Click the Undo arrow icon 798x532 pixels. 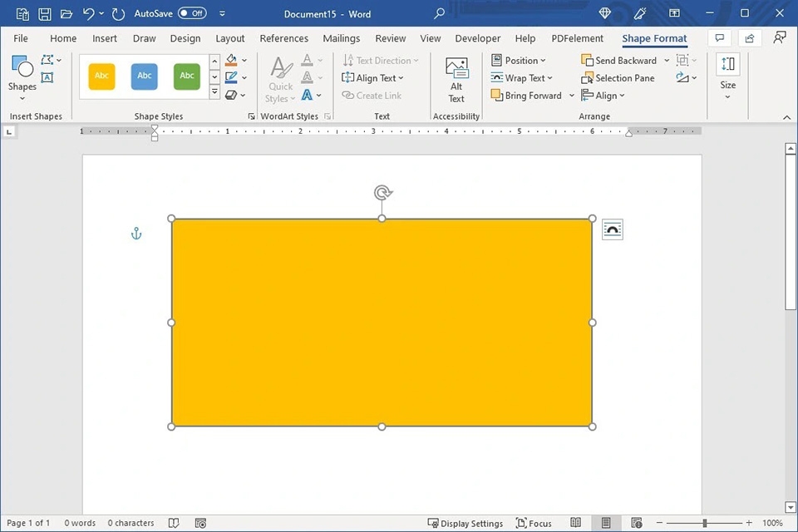pos(89,13)
